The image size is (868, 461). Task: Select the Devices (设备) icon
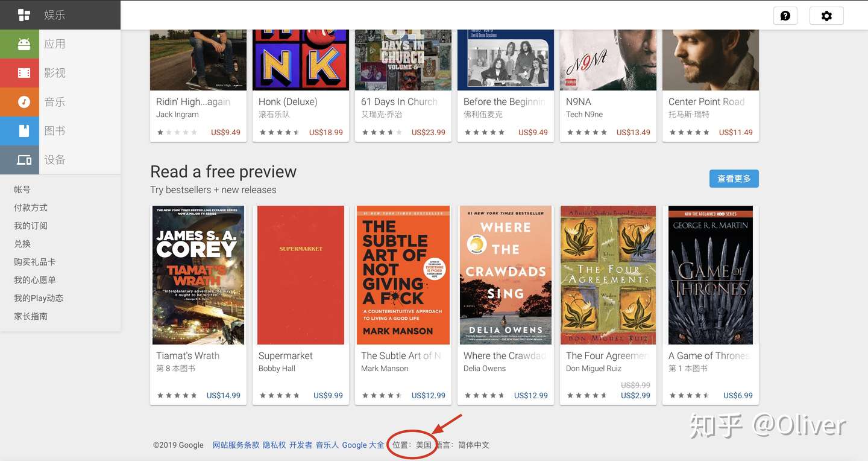[24, 160]
